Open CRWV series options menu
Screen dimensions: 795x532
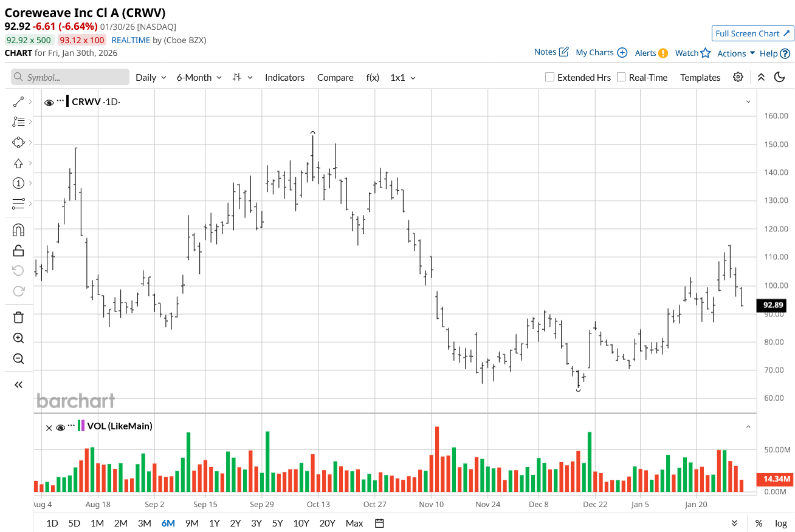pyautogui.click(x=60, y=100)
